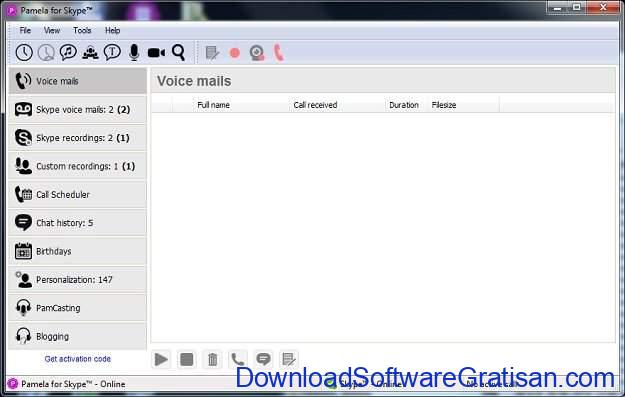Open the View menu
The height and width of the screenshot is (397, 625).
point(52,30)
